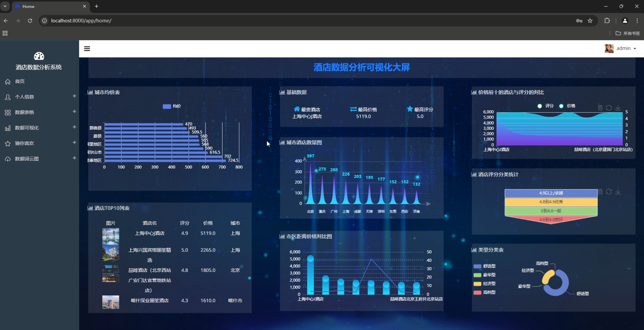Image resolution: width=644 pixels, height=330 pixels.
Task: Click the chart icon beside 酒店TOP10列表 title
Action: [90, 208]
